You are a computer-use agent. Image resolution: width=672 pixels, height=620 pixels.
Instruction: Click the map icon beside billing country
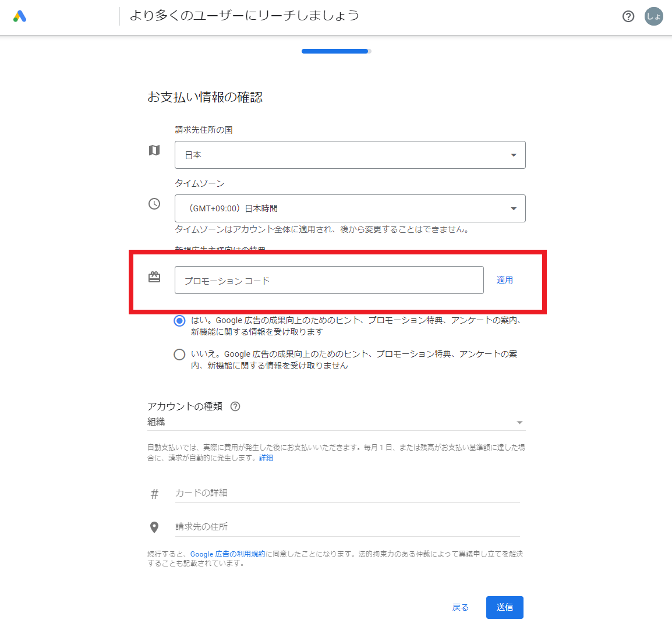pyautogui.click(x=154, y=150)
